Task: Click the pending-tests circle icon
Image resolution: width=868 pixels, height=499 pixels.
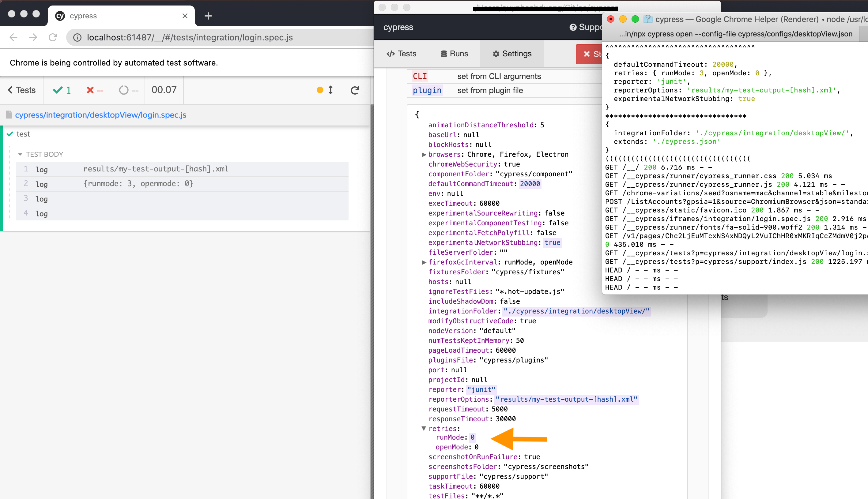Action: [x=124, y=90]
